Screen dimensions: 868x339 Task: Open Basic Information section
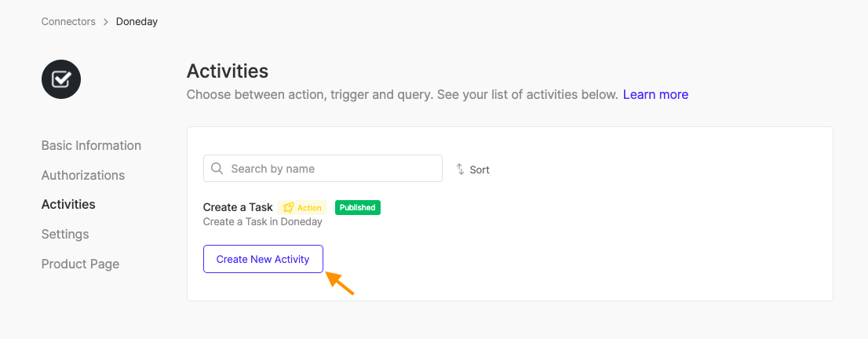91,146
